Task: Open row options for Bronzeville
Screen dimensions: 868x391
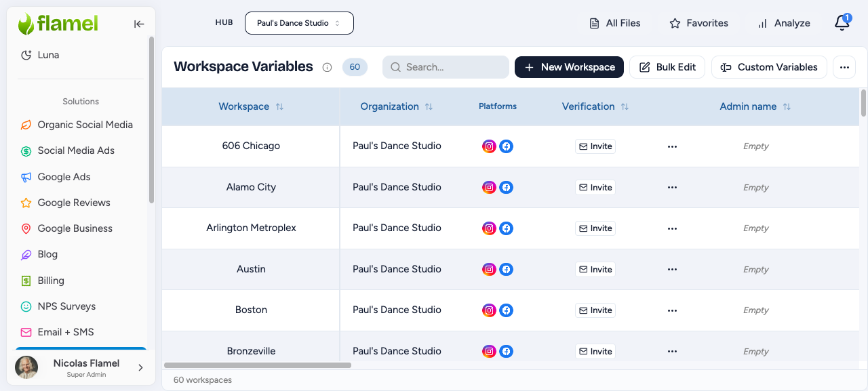Action: coord(672,352)
